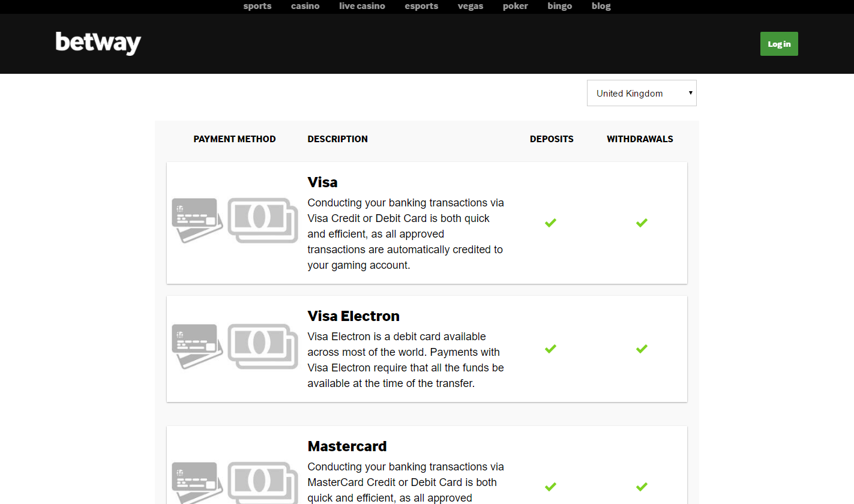Go to the casino section

pyautogui.click(x=305, y=6)
